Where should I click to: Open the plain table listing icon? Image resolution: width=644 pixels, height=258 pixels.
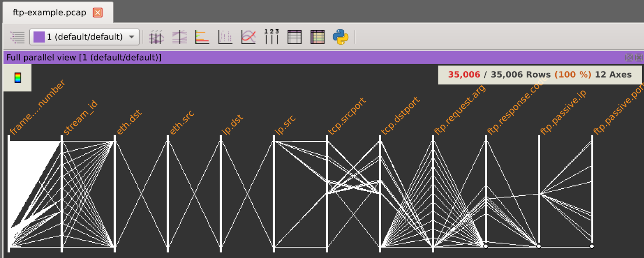(x=295, y=37)
